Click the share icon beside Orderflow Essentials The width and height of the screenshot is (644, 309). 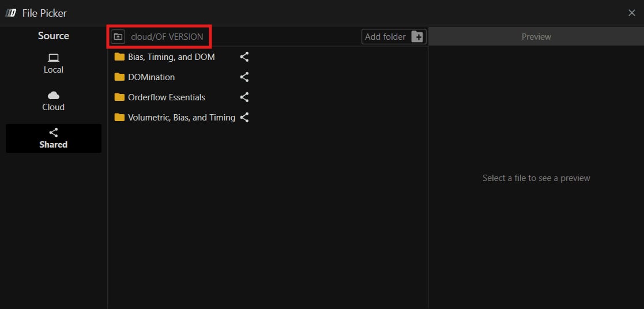(244, 97)
